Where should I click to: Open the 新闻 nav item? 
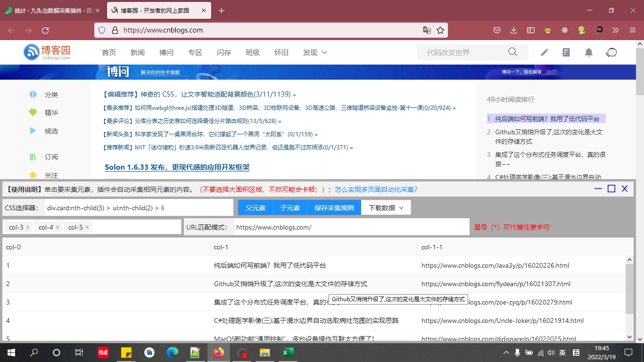138,52
